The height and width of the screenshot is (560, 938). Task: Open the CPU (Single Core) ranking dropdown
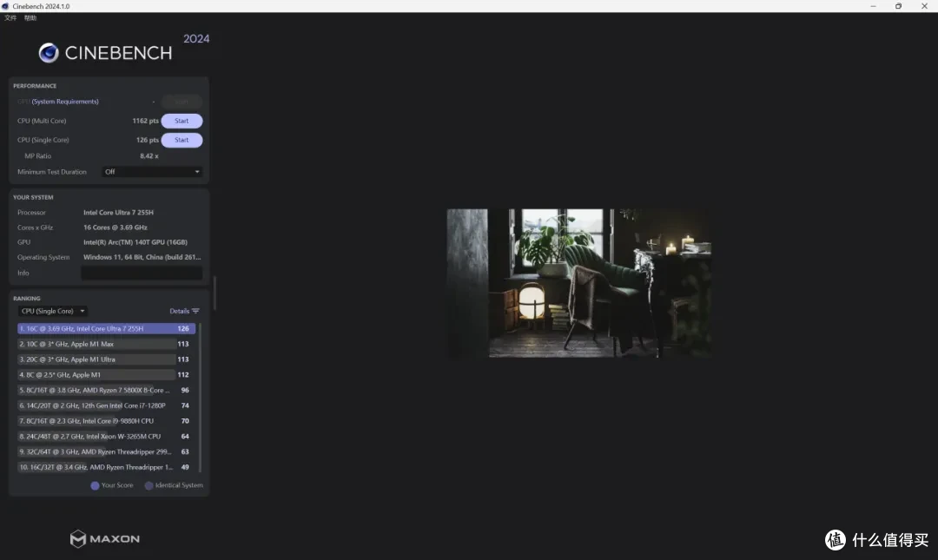point(53,311)
